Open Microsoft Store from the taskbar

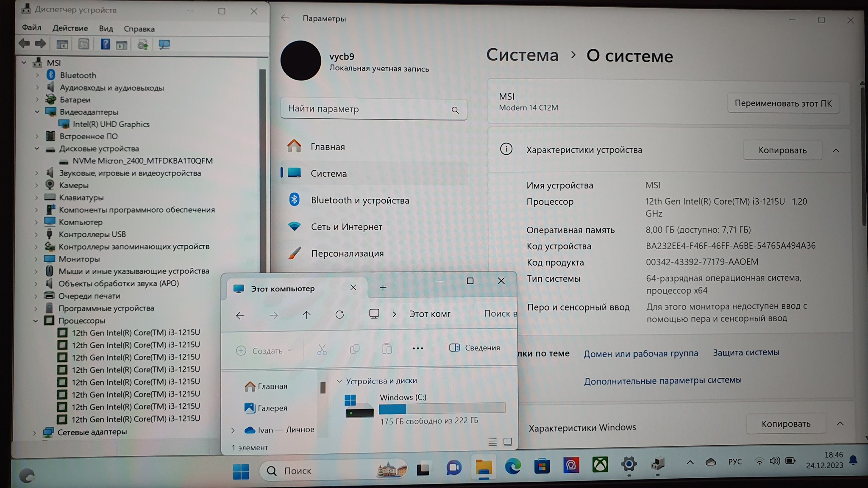tap(542, 466)
